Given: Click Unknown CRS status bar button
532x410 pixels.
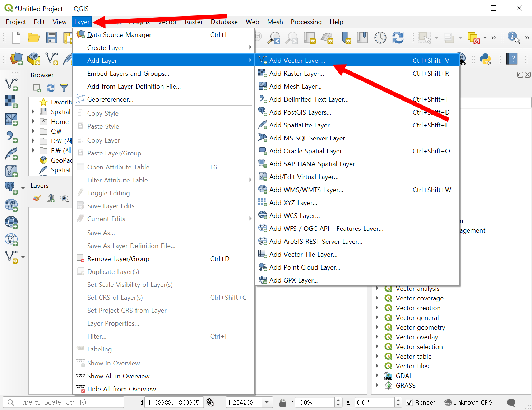Looking at the screenshot, I should pos(468,402).
